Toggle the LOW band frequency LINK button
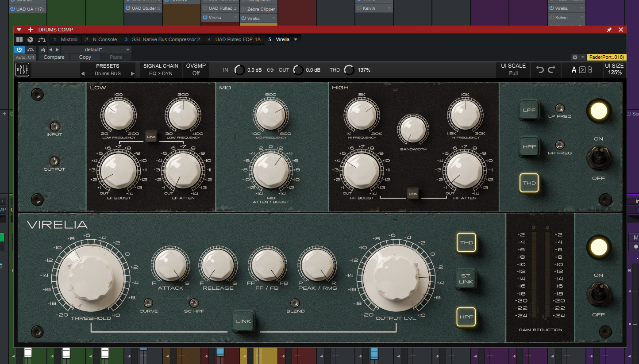Viewport: 639px width, 364px height. (151, 137)
